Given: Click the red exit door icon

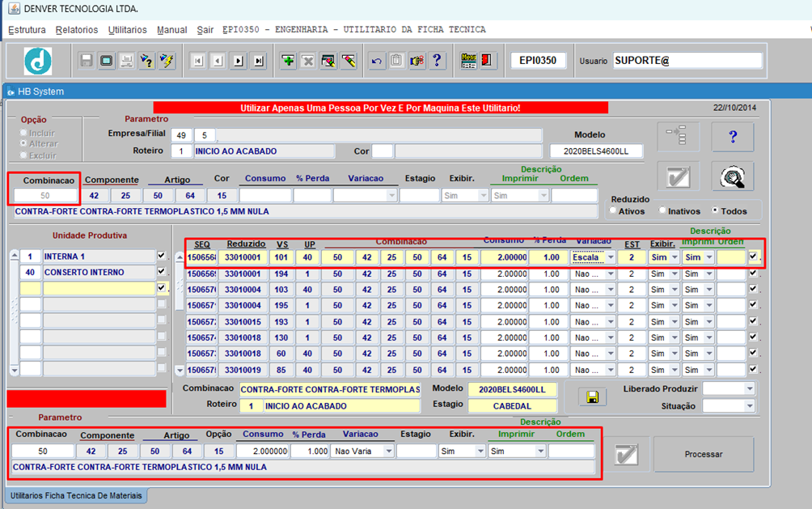Looking at the screenshot, I should click(x=487, y=61).
